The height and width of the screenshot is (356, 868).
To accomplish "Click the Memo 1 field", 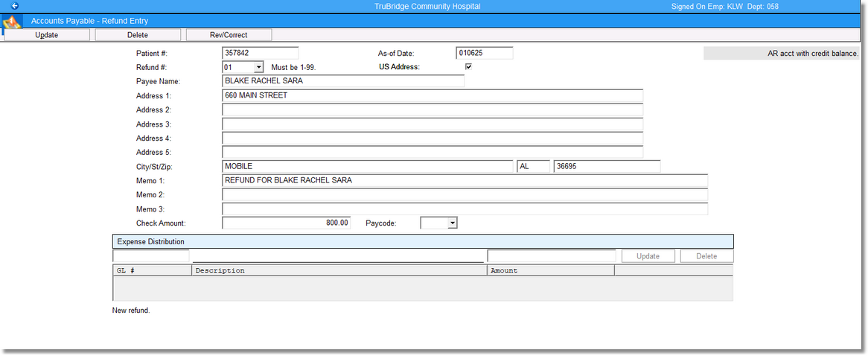I will [465, 180].
